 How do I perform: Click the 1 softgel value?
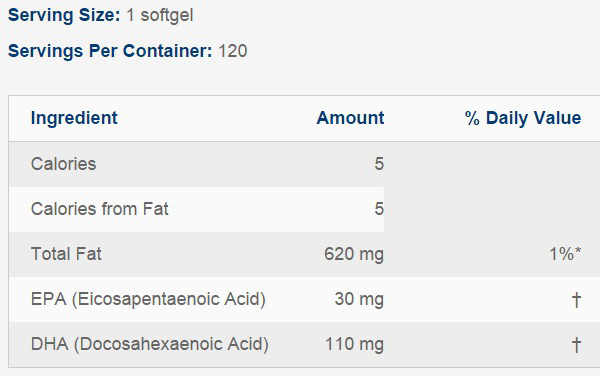pyautogui.click(x=160, y=15)
